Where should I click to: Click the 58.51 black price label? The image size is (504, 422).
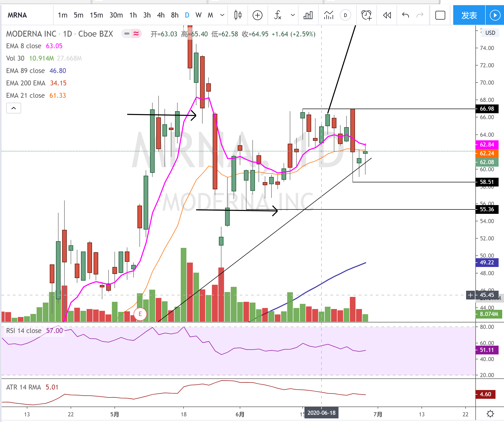(487, 182)
